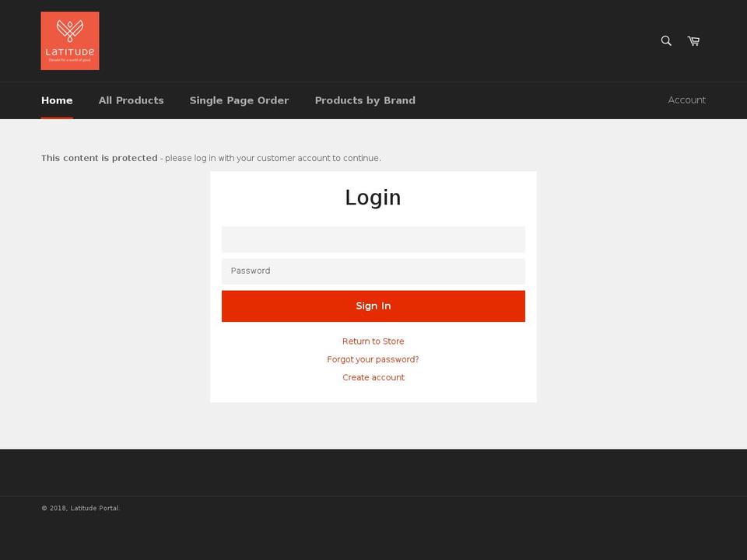Open Forgot your password? link

[373, 359]
